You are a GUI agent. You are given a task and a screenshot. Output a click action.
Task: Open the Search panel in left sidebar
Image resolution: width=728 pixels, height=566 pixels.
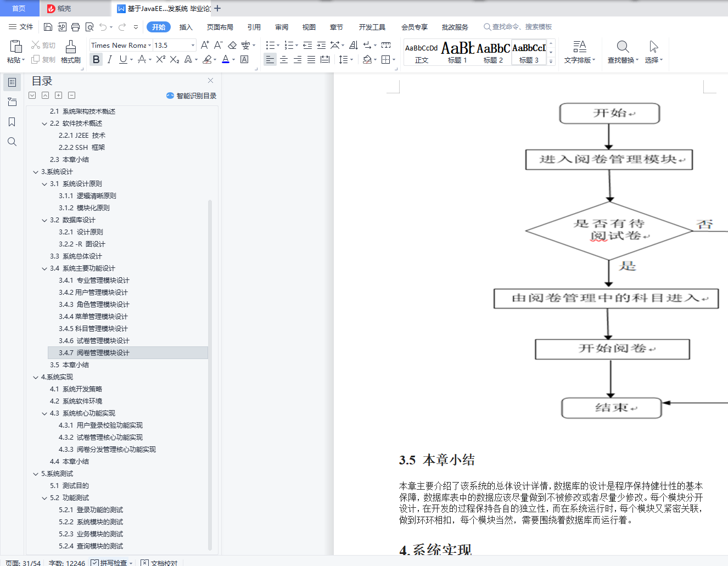[x=12, y=142]
